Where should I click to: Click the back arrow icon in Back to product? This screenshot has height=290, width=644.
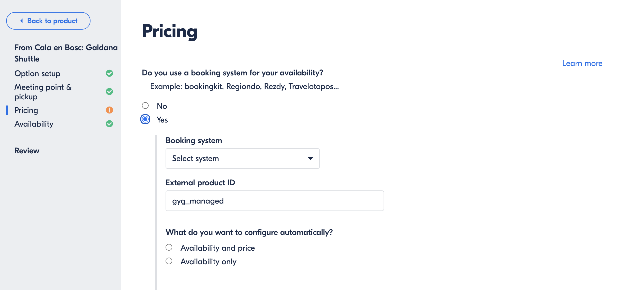[22, 21]
